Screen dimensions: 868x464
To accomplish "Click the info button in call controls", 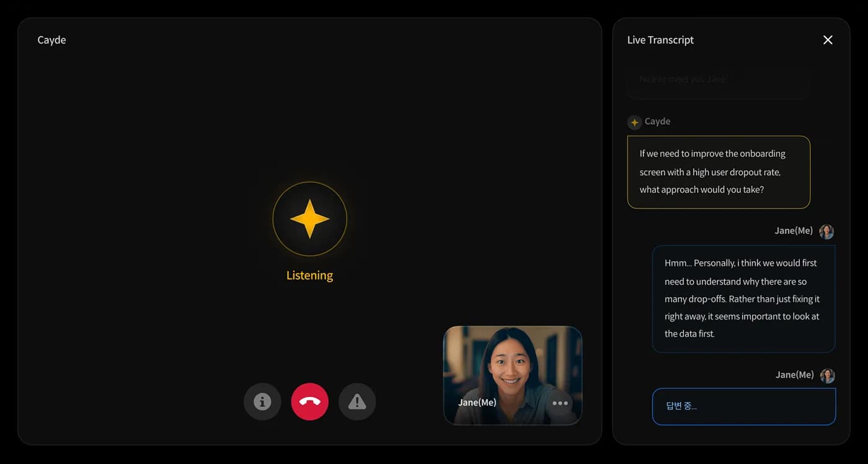I will (262, 402).
